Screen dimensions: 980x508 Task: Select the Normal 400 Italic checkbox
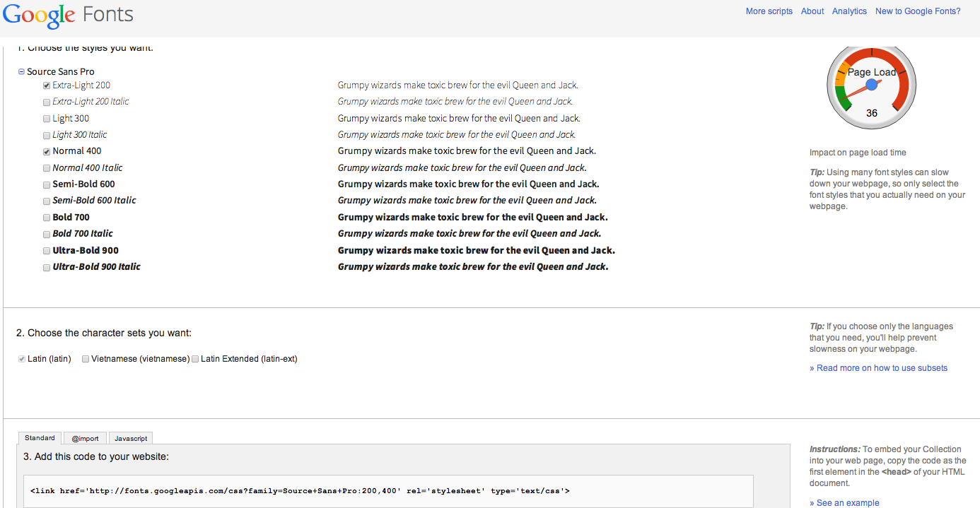click(47, 168)
